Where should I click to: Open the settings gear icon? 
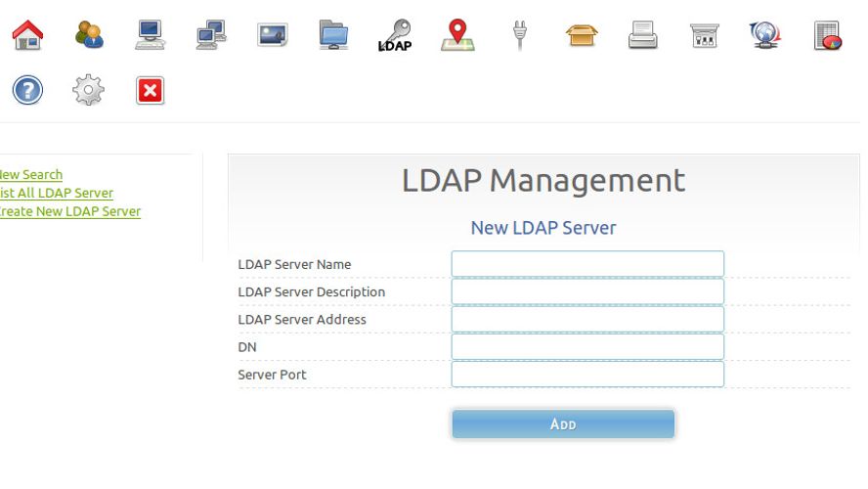89,91
